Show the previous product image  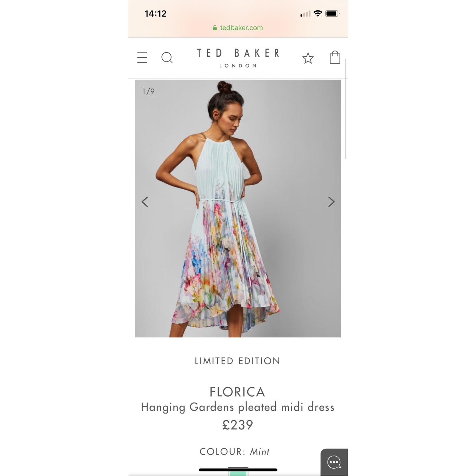(x=145, y=202)
